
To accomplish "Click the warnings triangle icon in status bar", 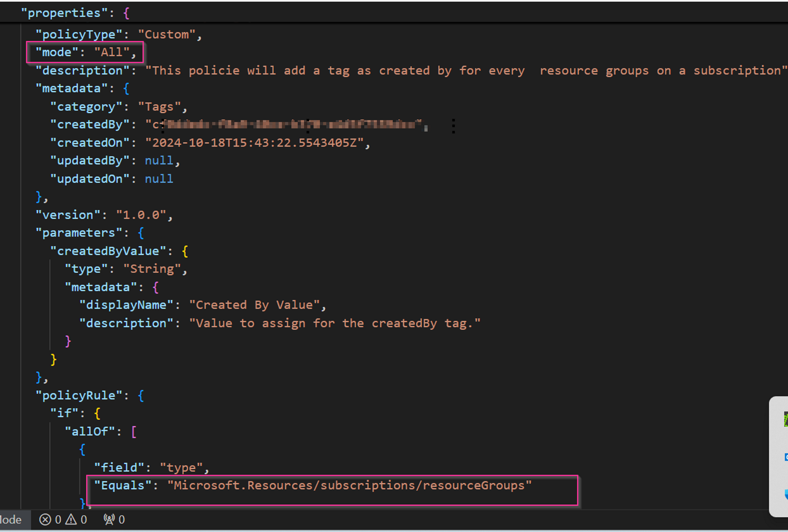I will 71,519.
